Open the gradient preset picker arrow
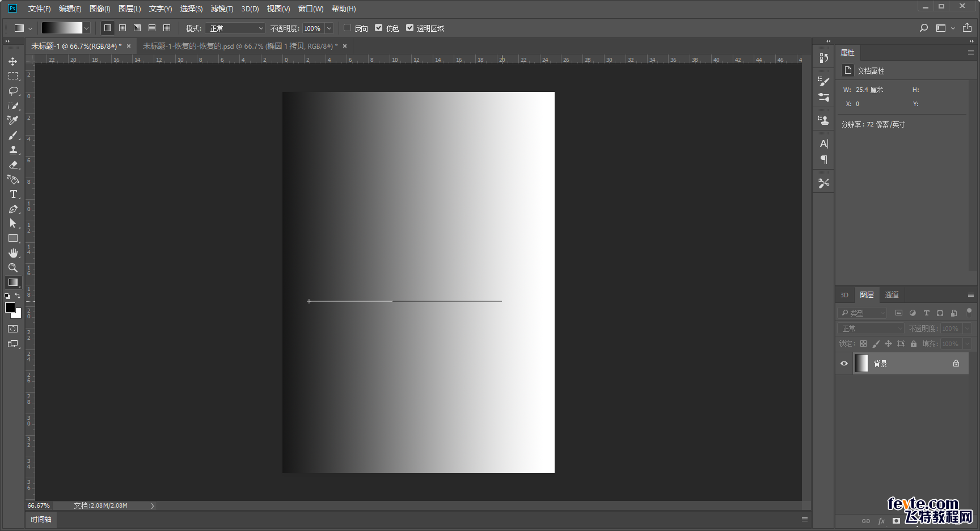Image resolution: width=980 pixels, height=531 pixels. coord(86,28)
